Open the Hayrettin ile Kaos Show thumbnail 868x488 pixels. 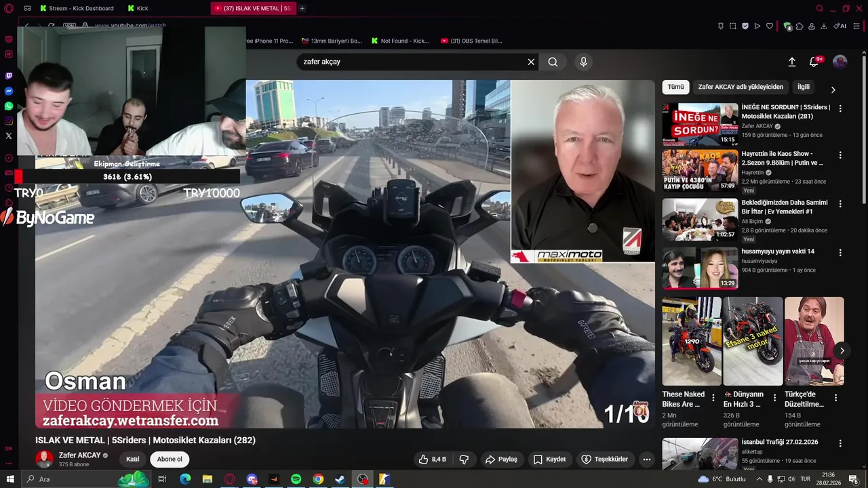700,171
